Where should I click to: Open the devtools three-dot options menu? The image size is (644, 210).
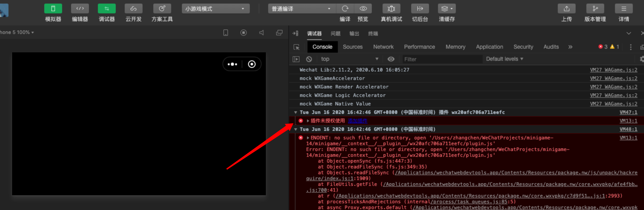[631, 47]
